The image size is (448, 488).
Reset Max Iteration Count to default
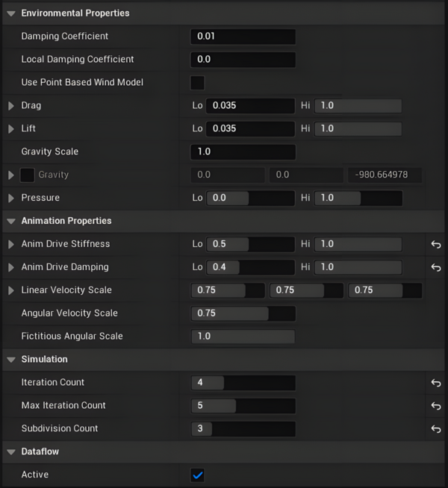click(436, 406)
